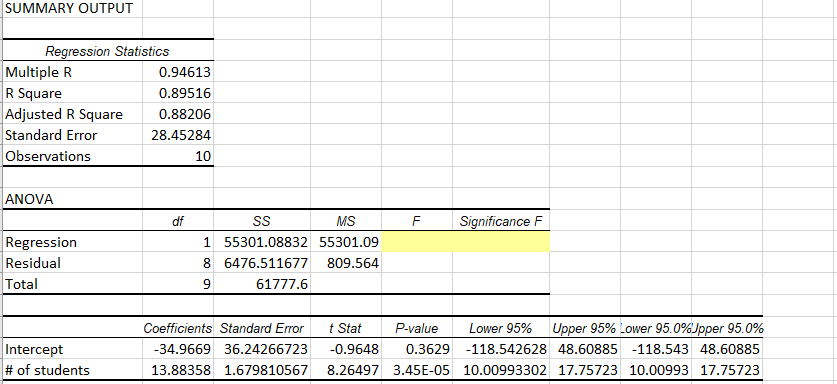
Task: Select the Total SS value 61777.6
Action: 262,284
